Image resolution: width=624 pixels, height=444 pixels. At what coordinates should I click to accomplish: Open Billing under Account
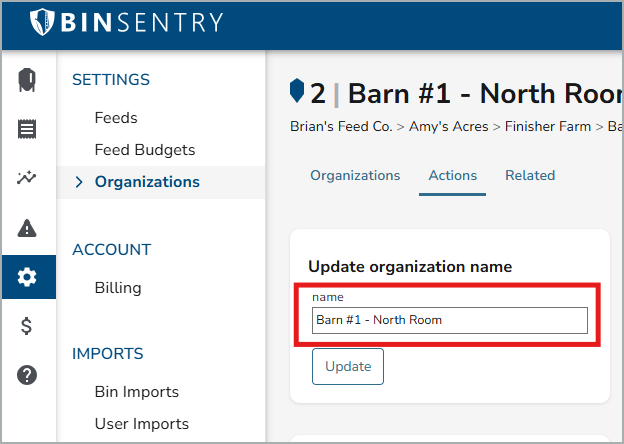[x=118, y=288]
